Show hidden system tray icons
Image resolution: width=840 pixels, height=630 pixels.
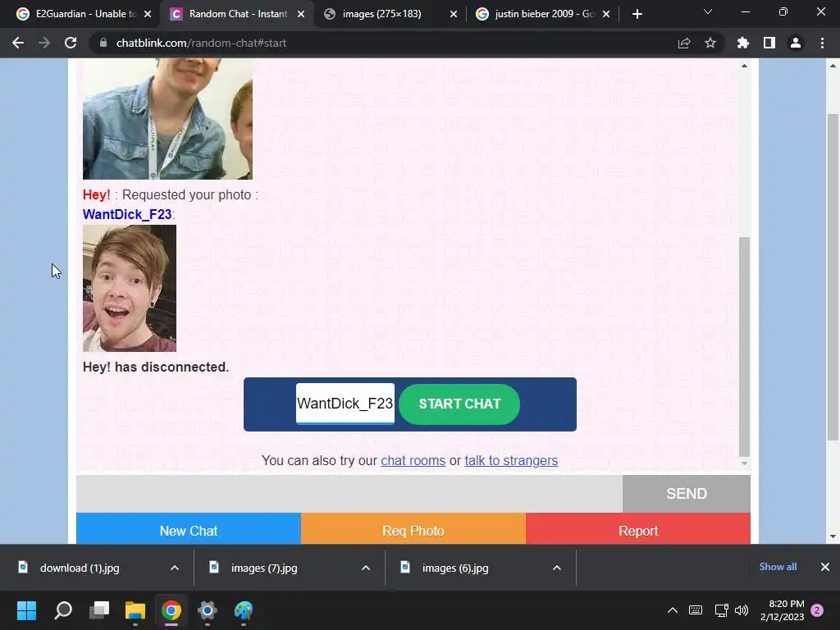click(673, 610)
